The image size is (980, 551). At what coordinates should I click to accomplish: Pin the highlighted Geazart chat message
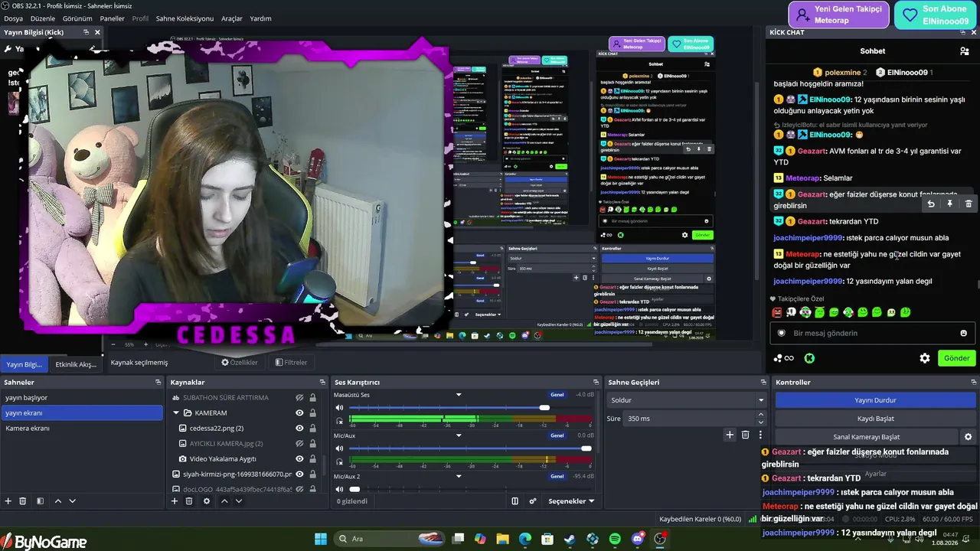point(949,204)
